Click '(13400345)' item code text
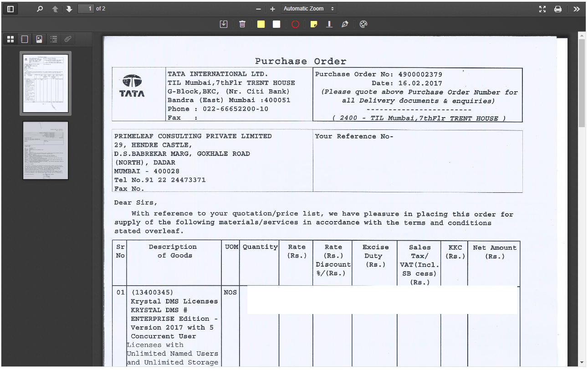Image resolution: width=588 pixels, height=371 pixels. (152, 293)
